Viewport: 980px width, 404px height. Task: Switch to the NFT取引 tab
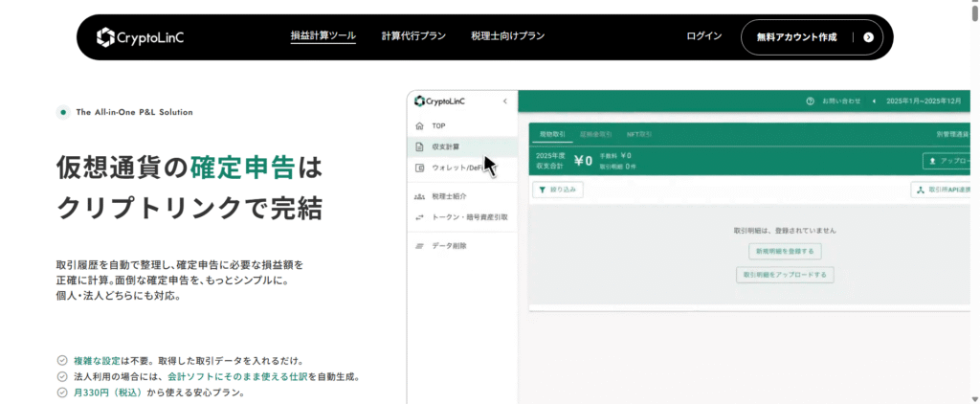click(x=639, y=135)
